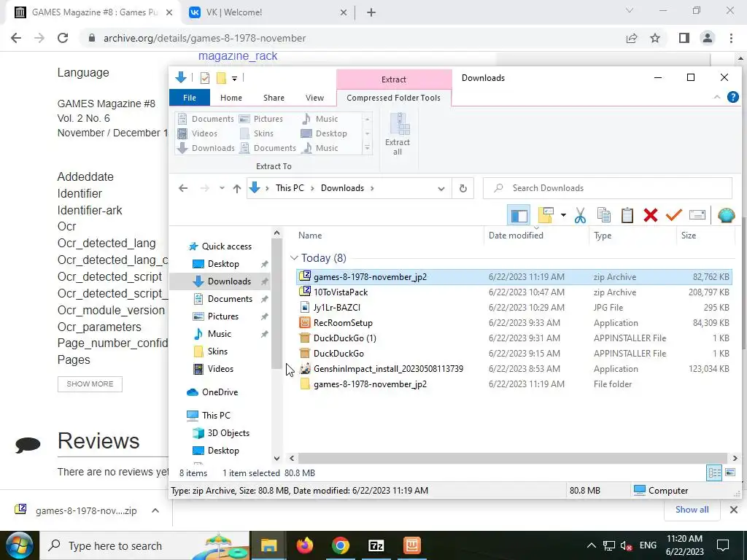Select Compressed Folder Tools tab

pyautogui.click(x=393, y=98)
